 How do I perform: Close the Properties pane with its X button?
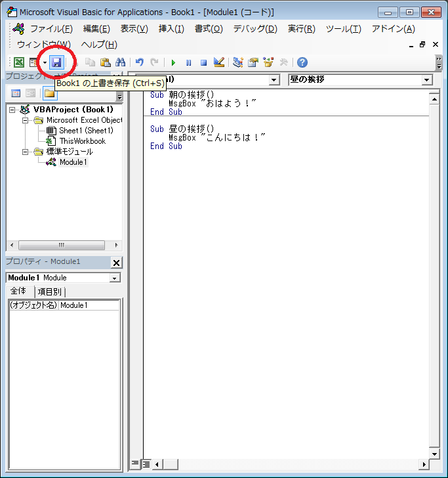[116, 263]
